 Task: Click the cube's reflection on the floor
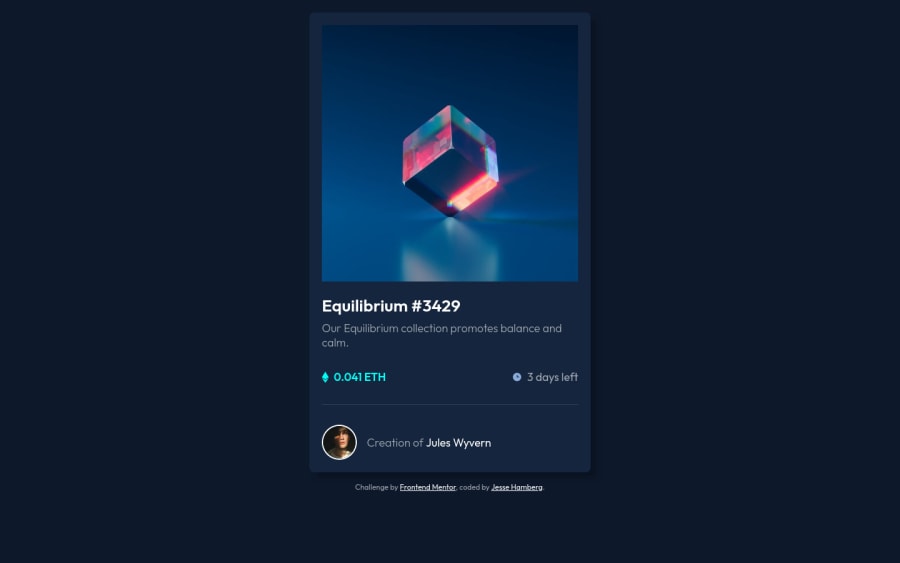coord(450,253)
